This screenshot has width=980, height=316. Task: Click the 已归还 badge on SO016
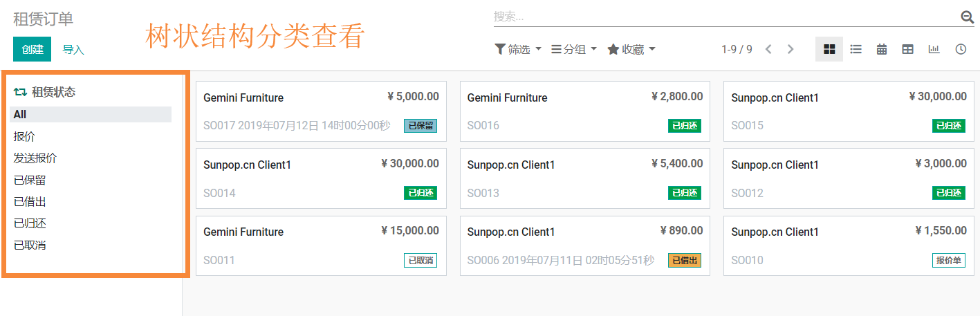coord(685,126)
